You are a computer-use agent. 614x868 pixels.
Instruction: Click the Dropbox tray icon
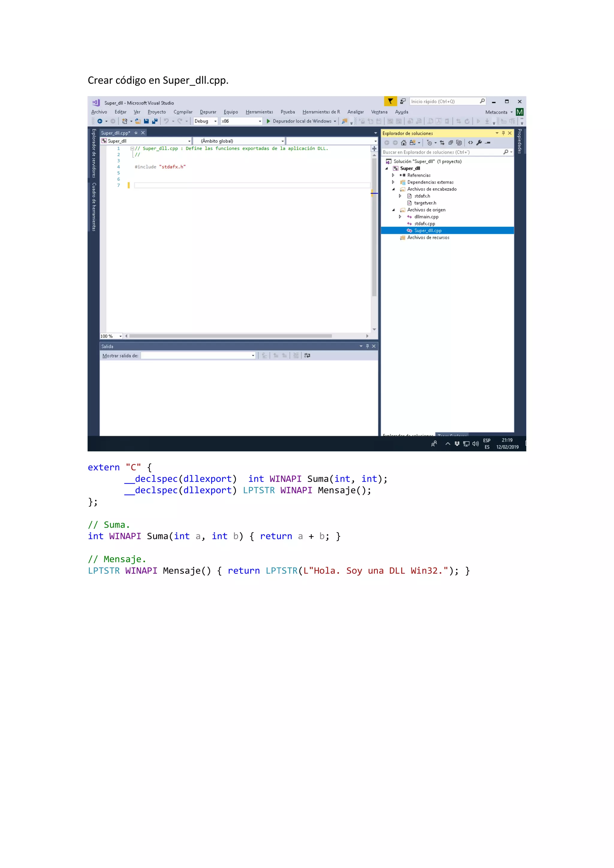click(x=457, y=444)
